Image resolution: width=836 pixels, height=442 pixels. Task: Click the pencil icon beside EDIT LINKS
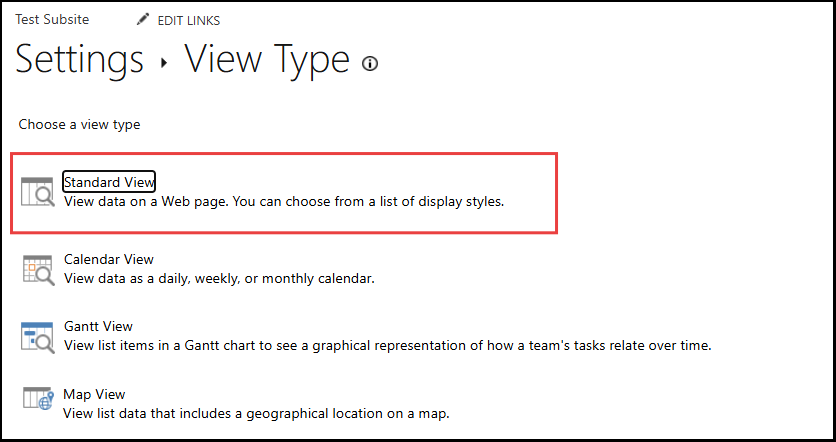[143, 20]
